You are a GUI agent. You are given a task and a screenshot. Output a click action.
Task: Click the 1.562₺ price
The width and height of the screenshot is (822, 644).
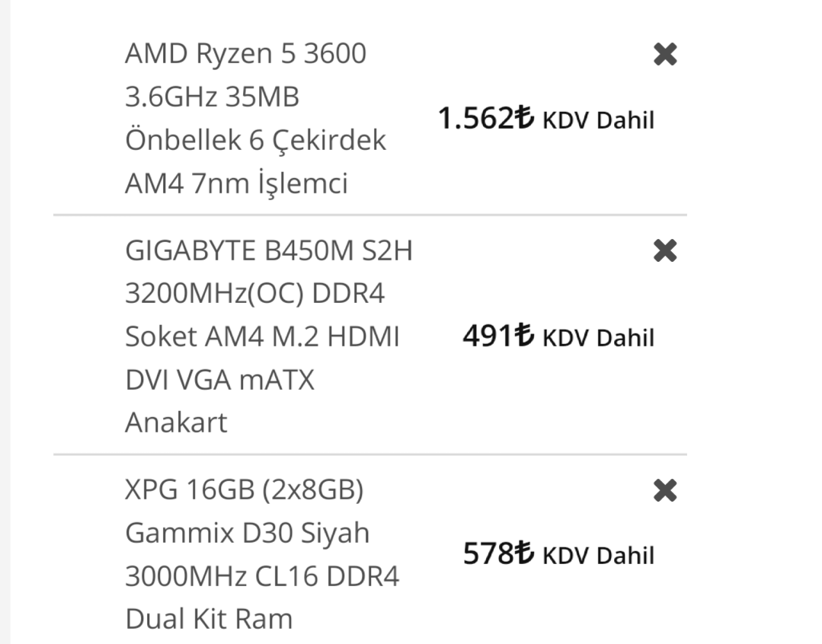click(485, 119)
